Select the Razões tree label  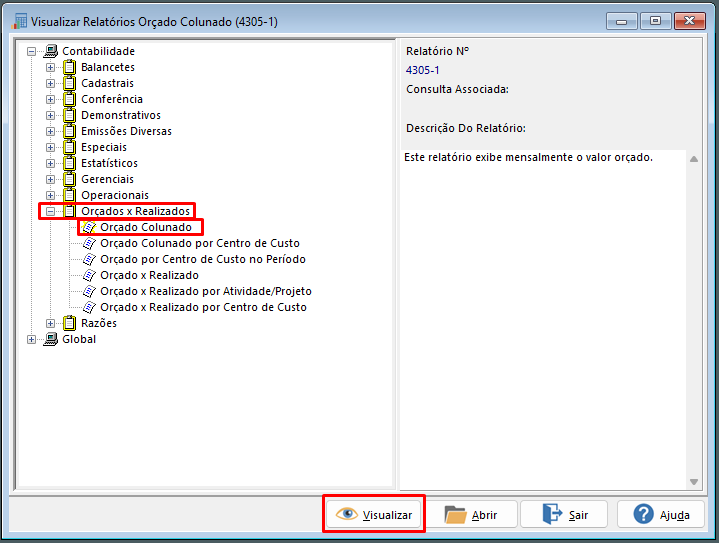[x=99, y=323]
